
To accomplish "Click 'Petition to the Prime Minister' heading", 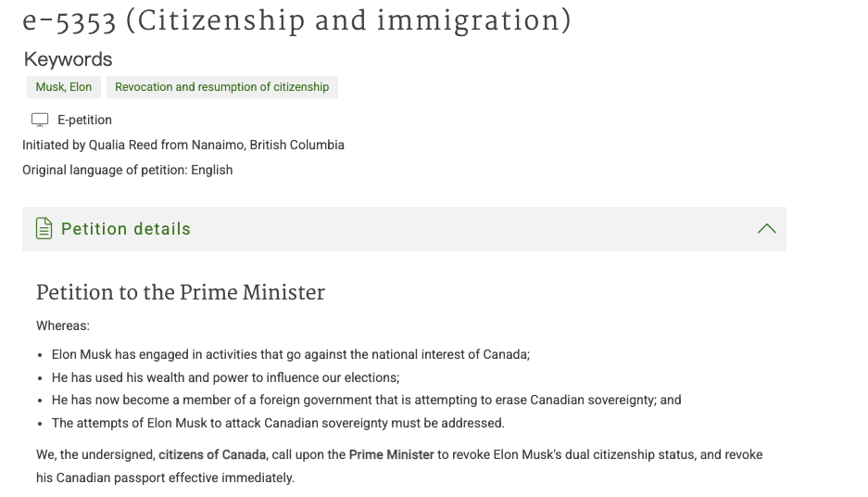I will coord(181,293).
